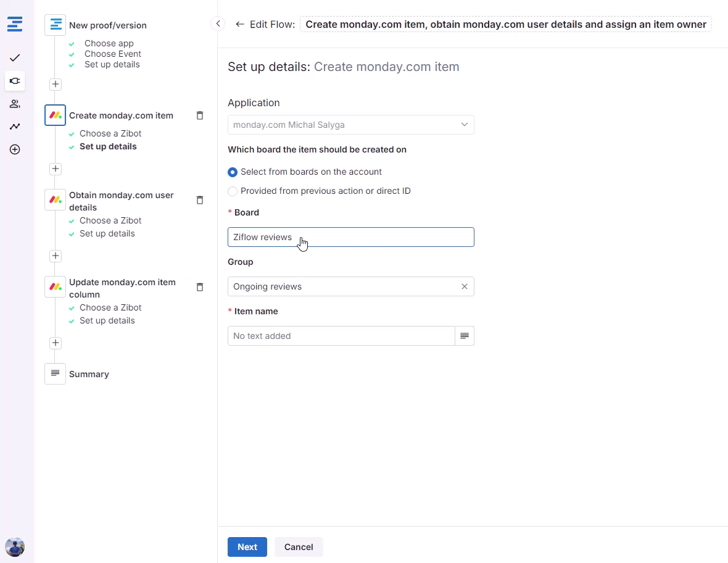Select 'Select from boards on the account'
This screenshot has width=728, height=563.
click(233, 172)
